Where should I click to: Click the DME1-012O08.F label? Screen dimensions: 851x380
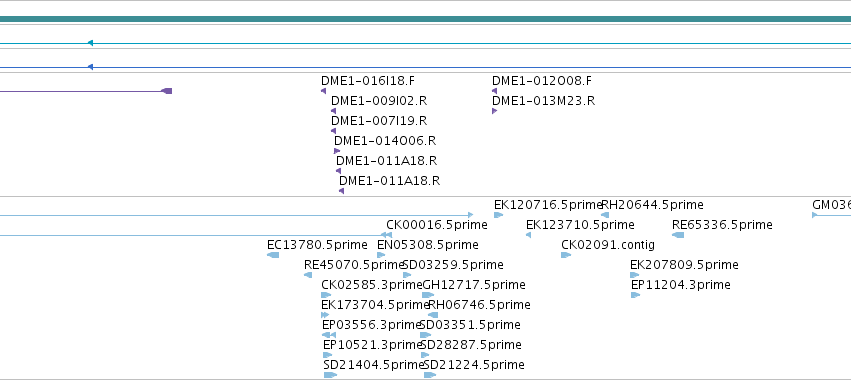pos(542,81)
